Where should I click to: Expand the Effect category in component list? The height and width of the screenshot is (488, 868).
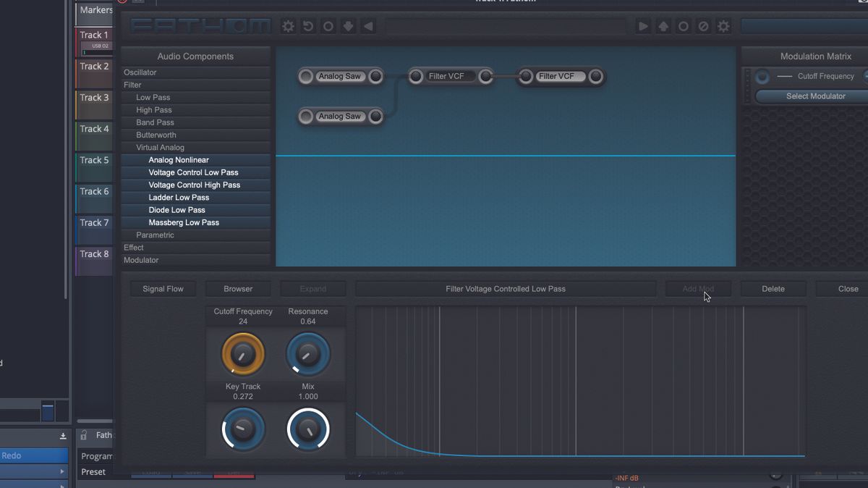coord(134,248)
